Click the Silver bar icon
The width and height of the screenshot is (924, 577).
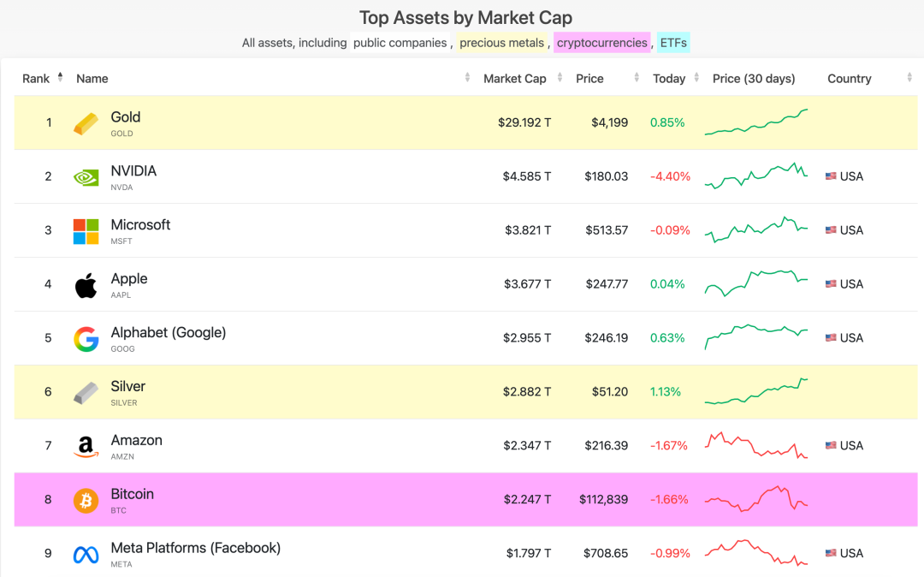point(86,393)
